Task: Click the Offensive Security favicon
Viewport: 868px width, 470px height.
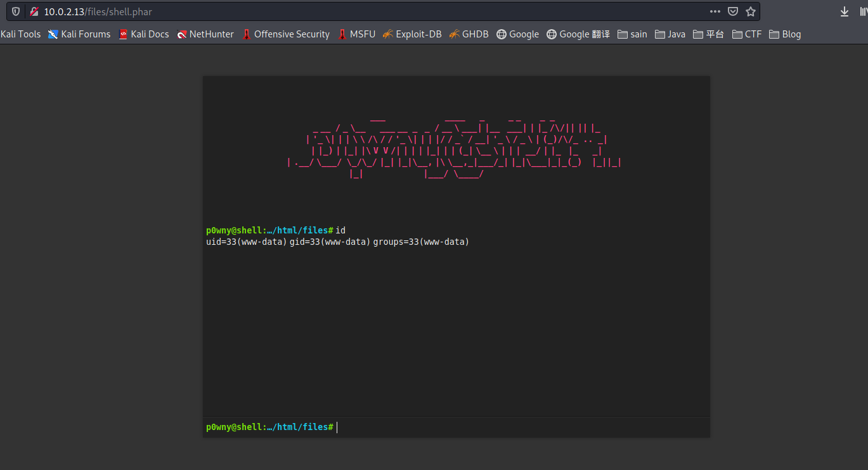Action: pyautogui.click(x=247, y=34)
